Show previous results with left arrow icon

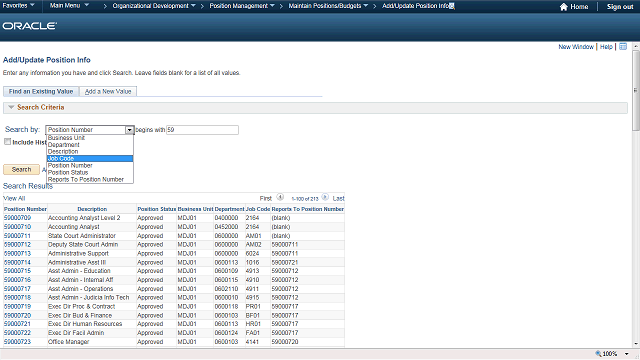pos(280,197)
